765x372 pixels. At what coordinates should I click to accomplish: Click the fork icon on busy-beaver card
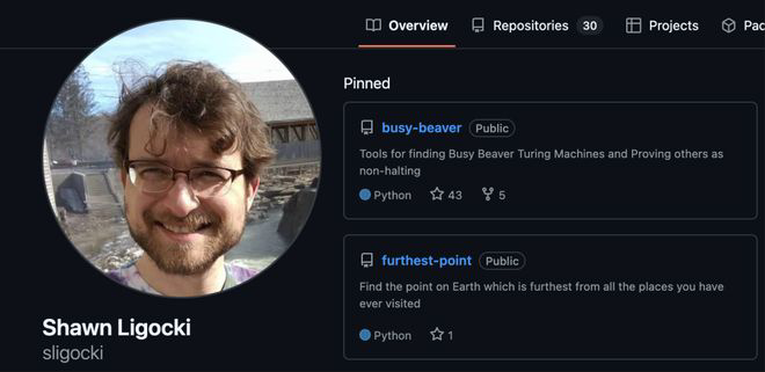(x=487, y=195)
